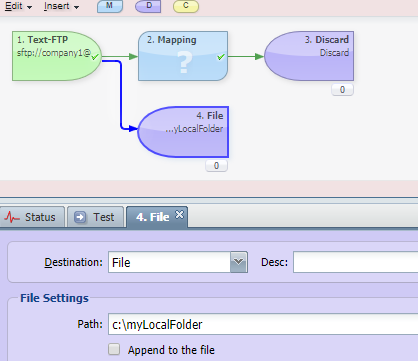
Task: Open the Edit menu
Action: [18, 6]
